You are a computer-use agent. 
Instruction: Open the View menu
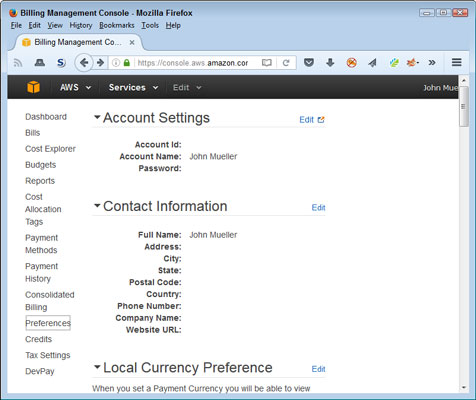[55, 25]
